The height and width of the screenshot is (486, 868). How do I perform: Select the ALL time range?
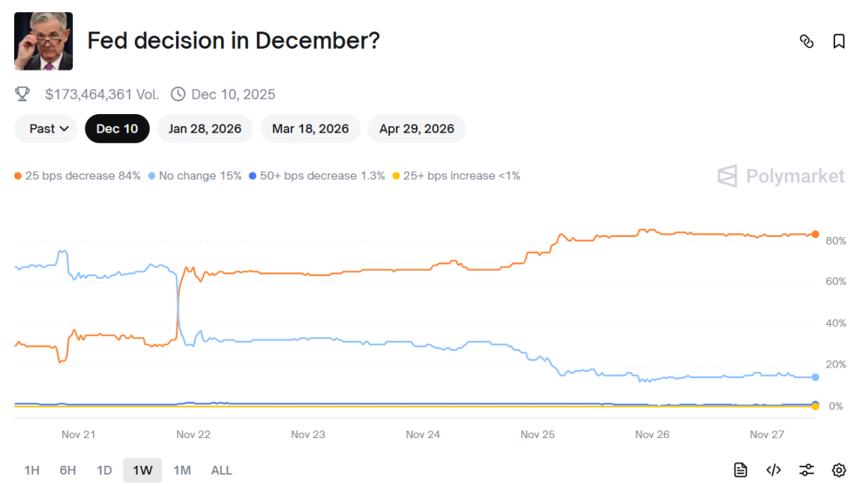click(221, 469)
